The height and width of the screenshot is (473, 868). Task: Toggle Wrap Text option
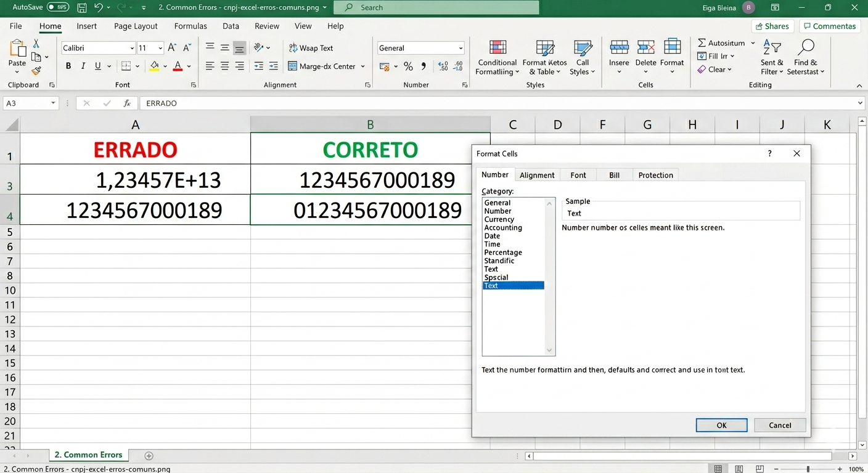click(x=311, y=48)
